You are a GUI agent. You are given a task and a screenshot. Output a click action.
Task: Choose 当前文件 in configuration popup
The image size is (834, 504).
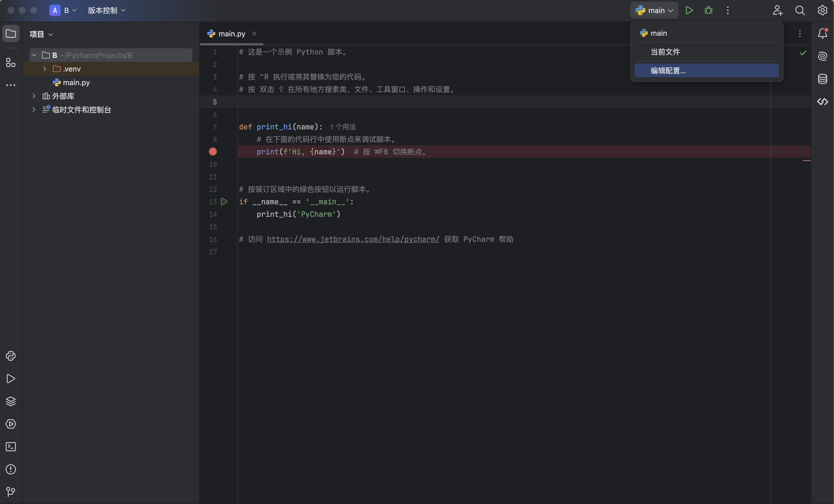pos(665,52)
